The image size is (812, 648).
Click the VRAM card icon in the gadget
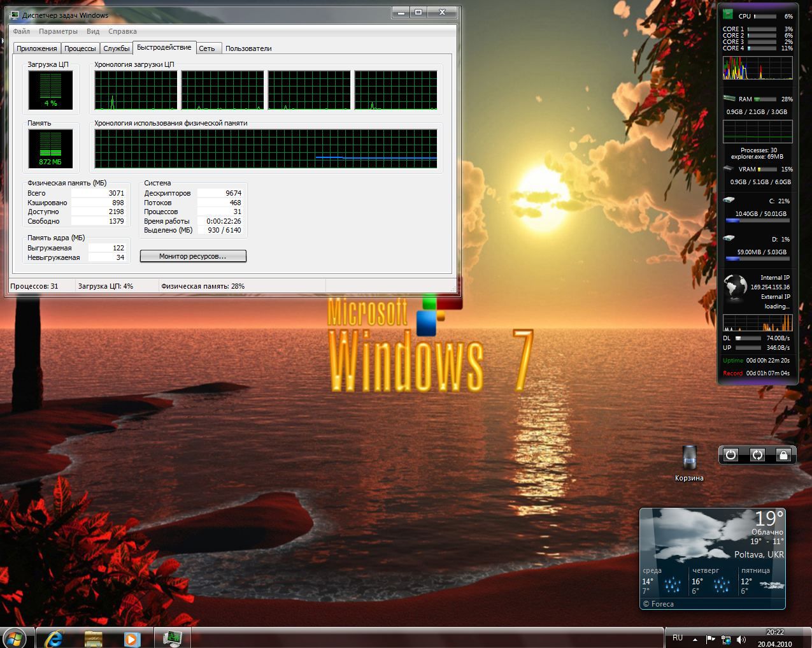[729, 169]
